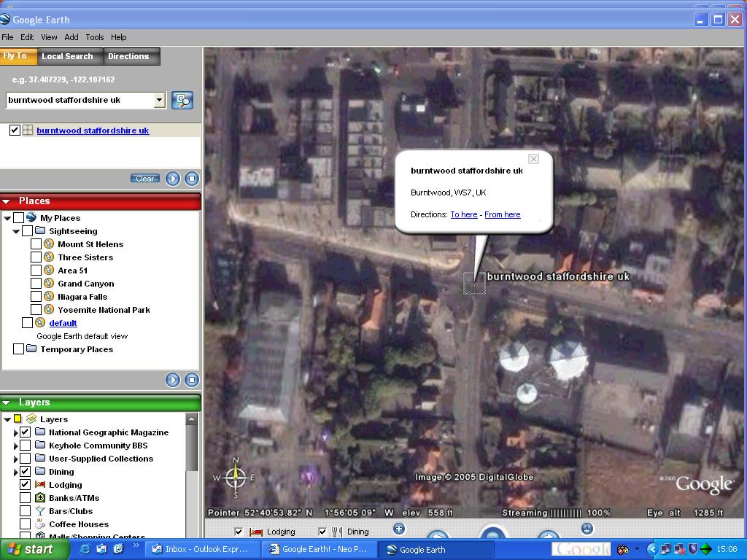Click the tilt button right of navigation controls
This screenshot has height=560, width=747.
(587, 528)
